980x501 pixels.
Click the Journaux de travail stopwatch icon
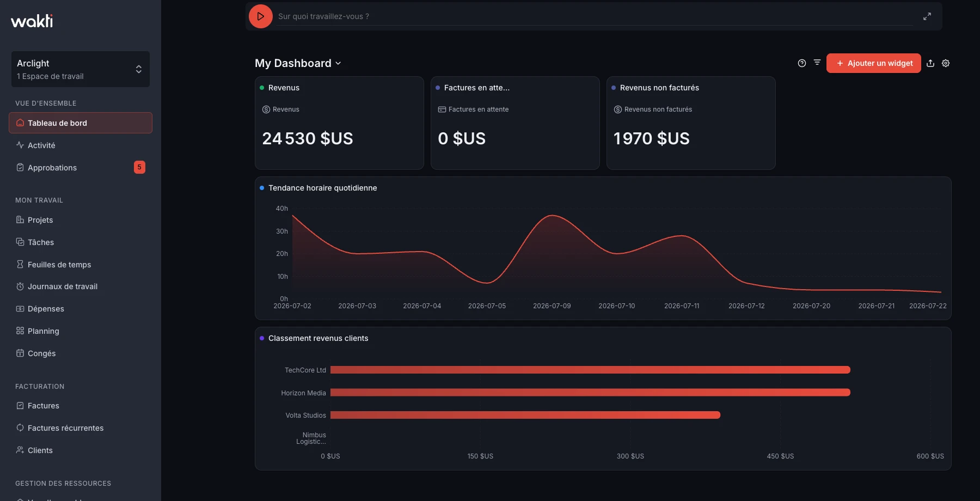click(20, 286)
